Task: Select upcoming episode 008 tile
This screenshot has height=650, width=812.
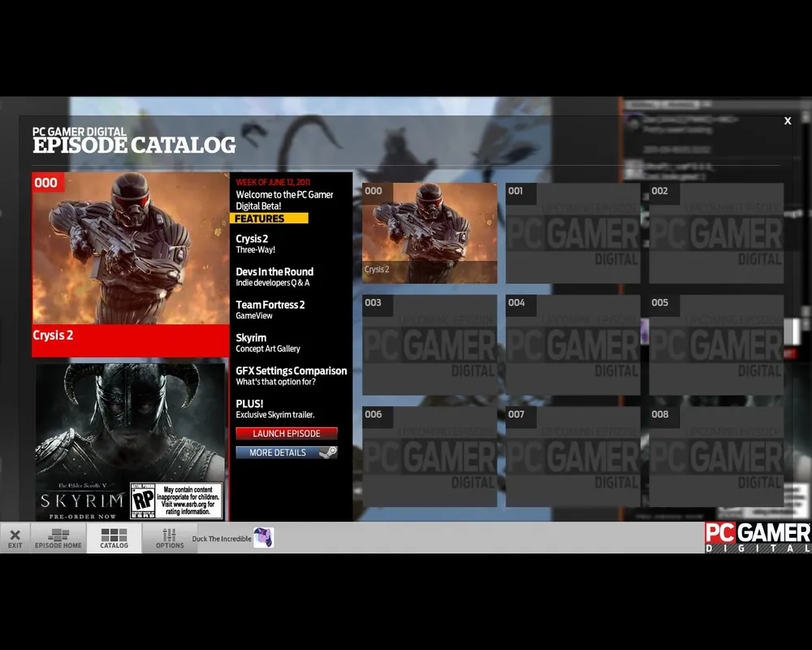Action: (715, 456)
